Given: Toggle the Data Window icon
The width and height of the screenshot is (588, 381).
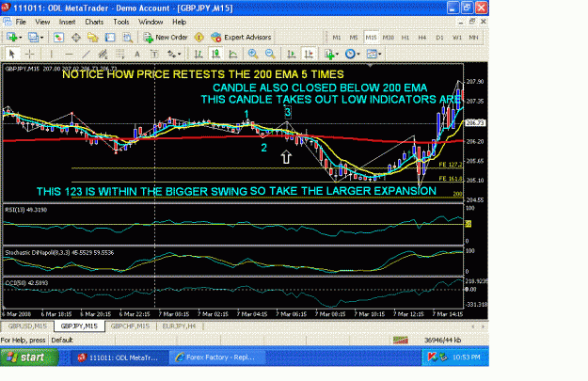Looking at the screenshot, I should pyautogui.click(x=76, y=37).
